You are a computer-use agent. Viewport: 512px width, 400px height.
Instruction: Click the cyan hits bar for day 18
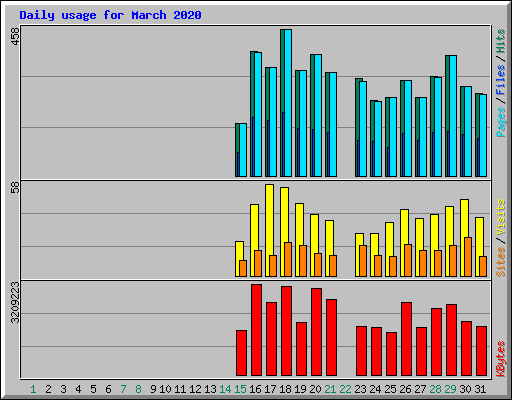[x=288, y=103]
